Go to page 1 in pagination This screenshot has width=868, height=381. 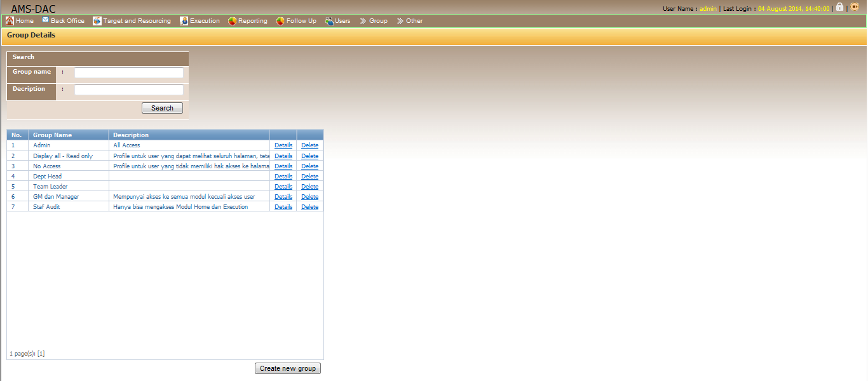coord(41,353)
